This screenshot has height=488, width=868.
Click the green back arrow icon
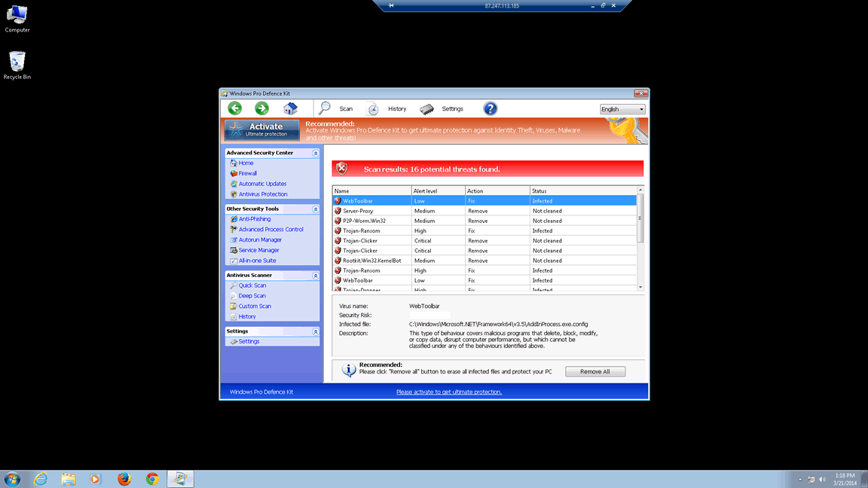235,109
